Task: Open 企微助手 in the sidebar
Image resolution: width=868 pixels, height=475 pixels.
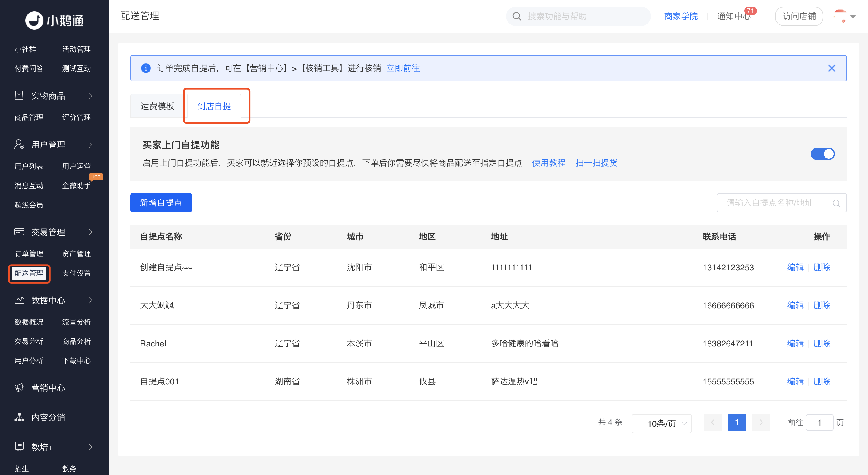Action: [77, 185]
